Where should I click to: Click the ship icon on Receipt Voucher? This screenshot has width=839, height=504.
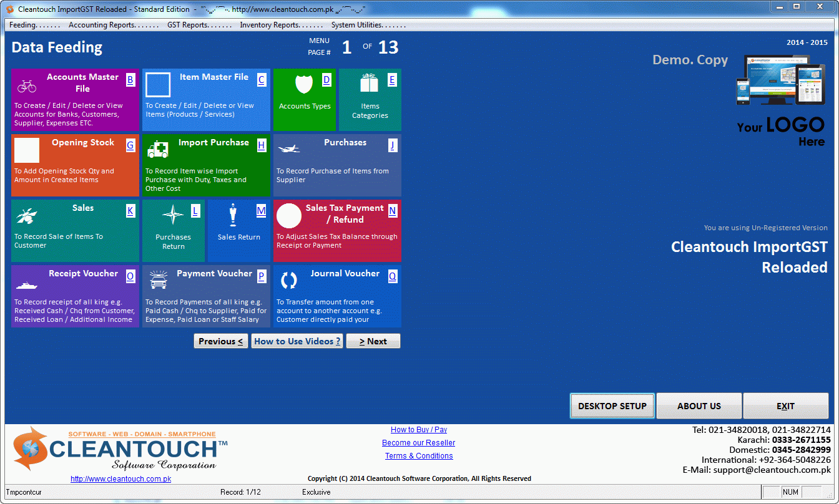pyautogui.click(x=27, y=284)
